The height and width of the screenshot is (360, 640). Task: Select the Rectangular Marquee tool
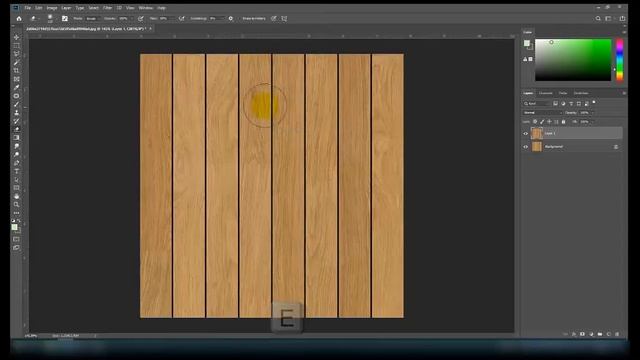pos(16,46)
